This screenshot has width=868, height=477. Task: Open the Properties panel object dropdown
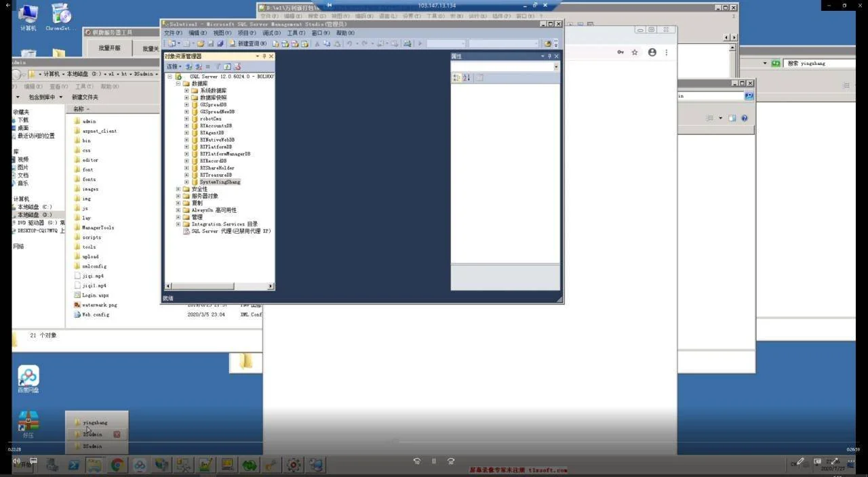[x=556, y=67]
